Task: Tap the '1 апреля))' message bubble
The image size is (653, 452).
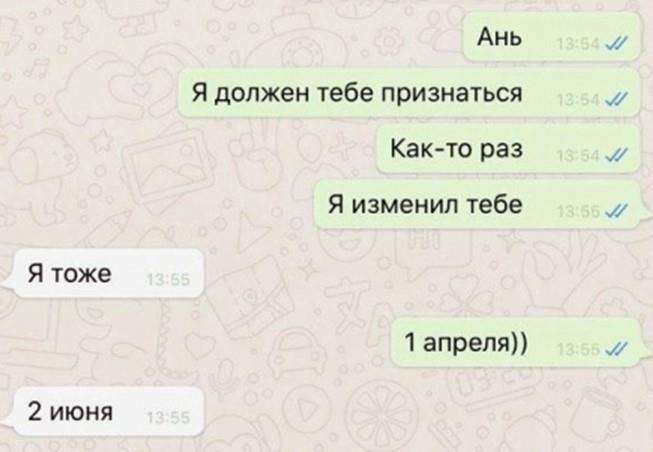Action: 515,343
